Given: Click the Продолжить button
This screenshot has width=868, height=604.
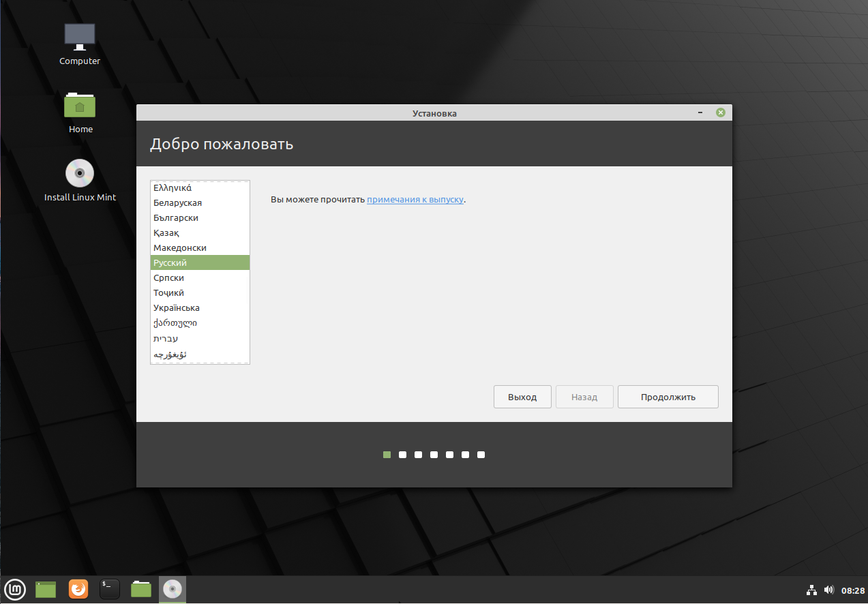Looking at the screenshot, I should click(x=668, y=397).
